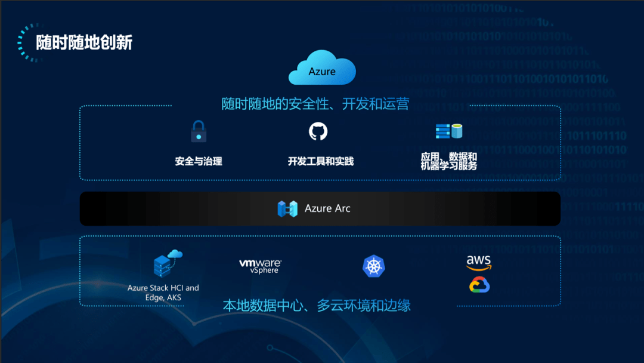Select the Azure Stack HCI server icon
Image resolution: width=644 pixels, height=363 pixels.
point(168,263)
